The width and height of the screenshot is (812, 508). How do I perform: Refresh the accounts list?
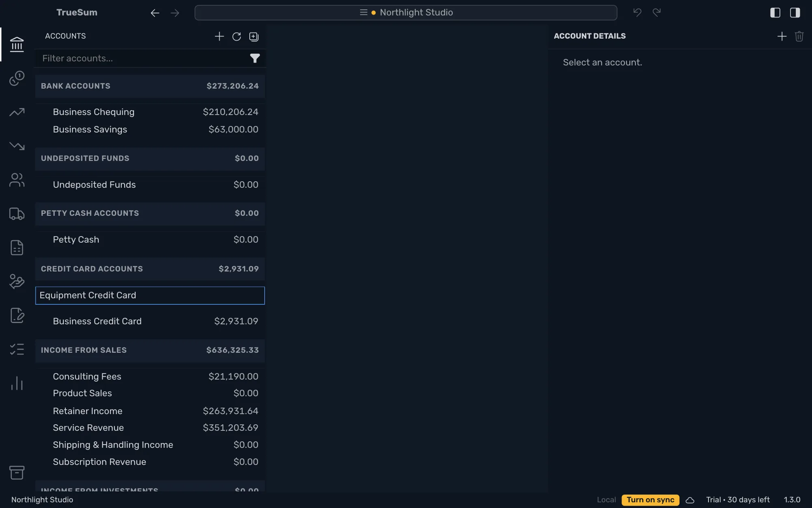click(x=237, y=37)
